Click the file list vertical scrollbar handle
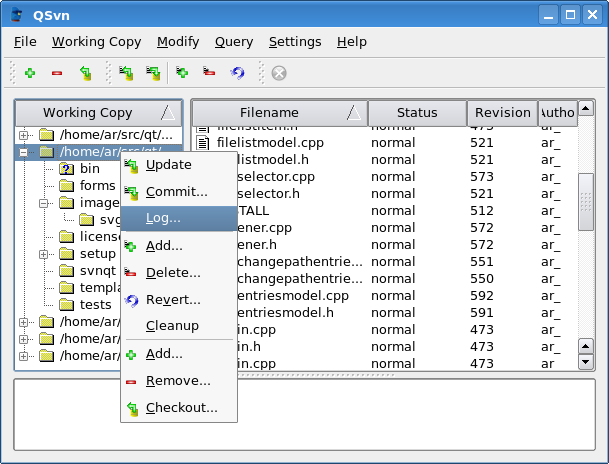This screenshot has width=609, height=464. click(586, 202)
